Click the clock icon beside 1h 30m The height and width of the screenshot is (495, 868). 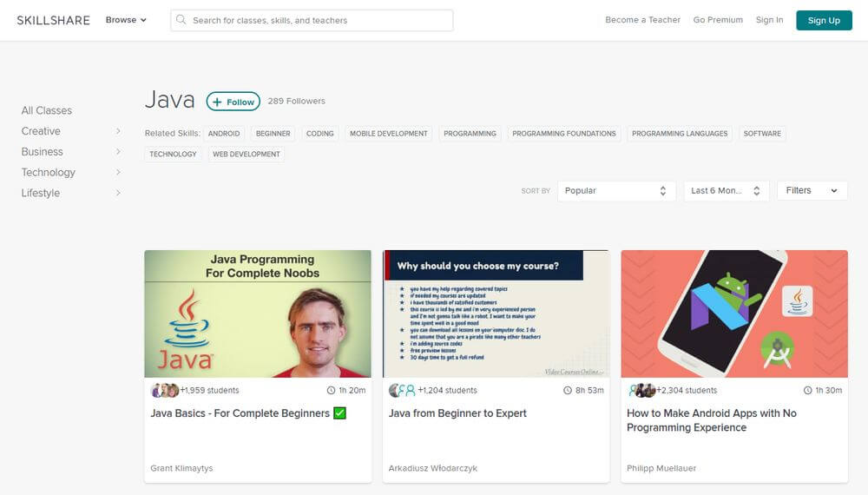point(807,390)
